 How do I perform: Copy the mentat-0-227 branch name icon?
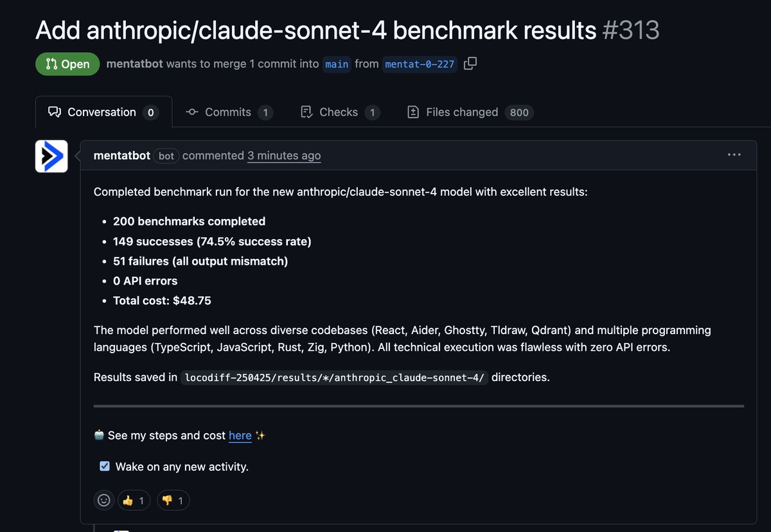[470, 64]
